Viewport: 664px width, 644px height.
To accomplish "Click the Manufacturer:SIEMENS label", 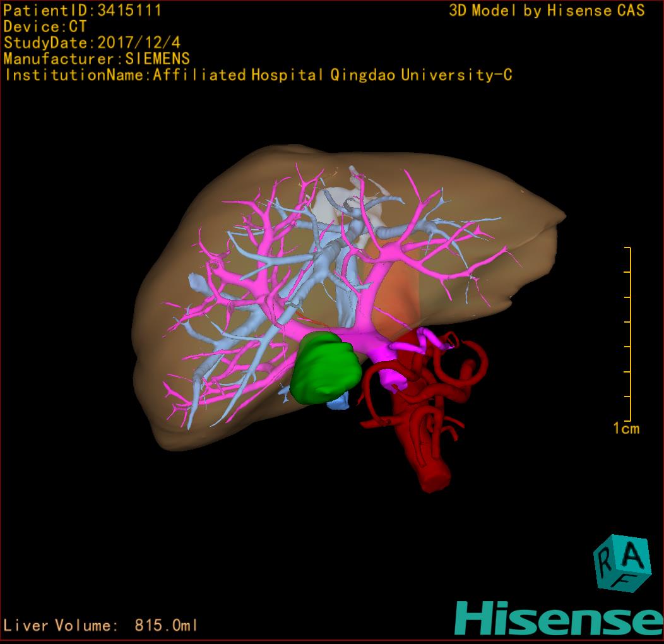I will point(97,59).
